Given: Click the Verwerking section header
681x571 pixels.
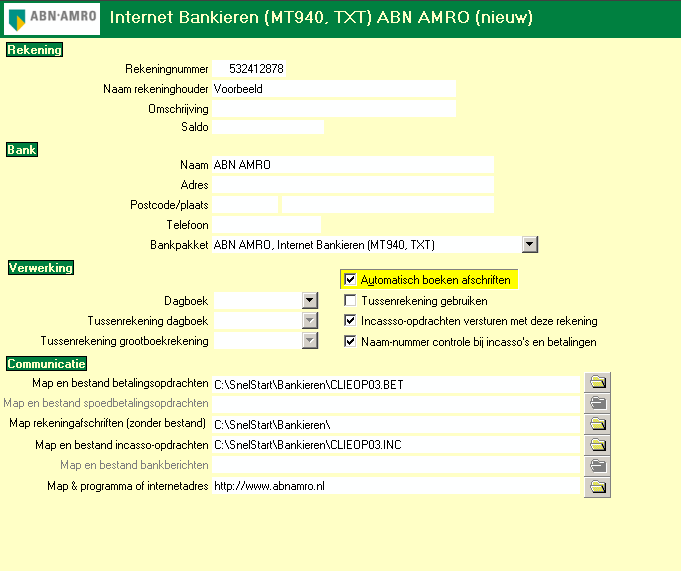Looking at the screenshot, I should pyautogui.click(x=41, y=267).
